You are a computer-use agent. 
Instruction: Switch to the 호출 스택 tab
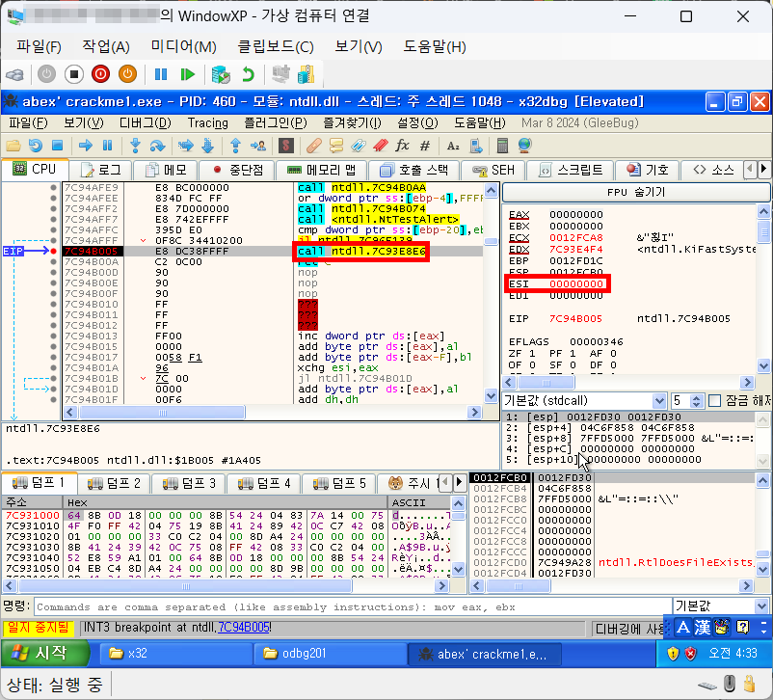coord(414,171)
